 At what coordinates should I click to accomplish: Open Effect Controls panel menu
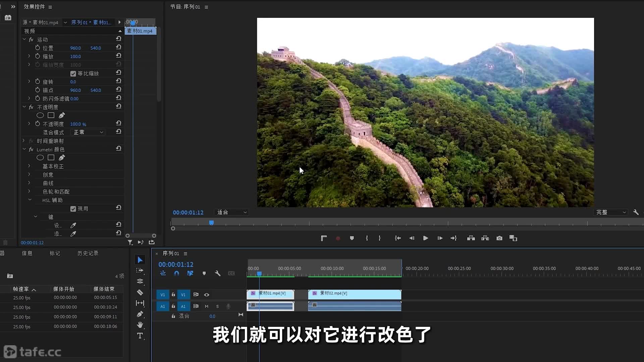(50, 7)
